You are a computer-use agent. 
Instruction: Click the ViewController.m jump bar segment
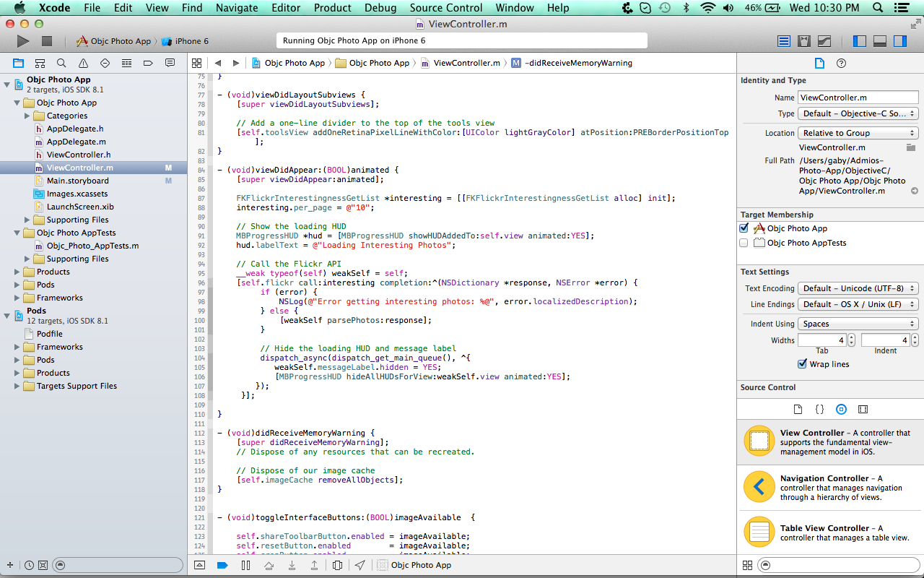click(x=461, y=63)
